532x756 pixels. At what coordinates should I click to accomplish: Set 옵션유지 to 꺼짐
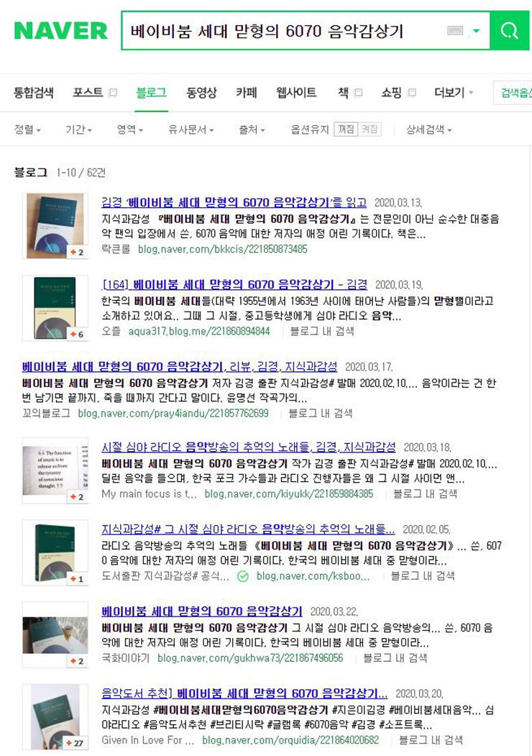pos(346,129)
